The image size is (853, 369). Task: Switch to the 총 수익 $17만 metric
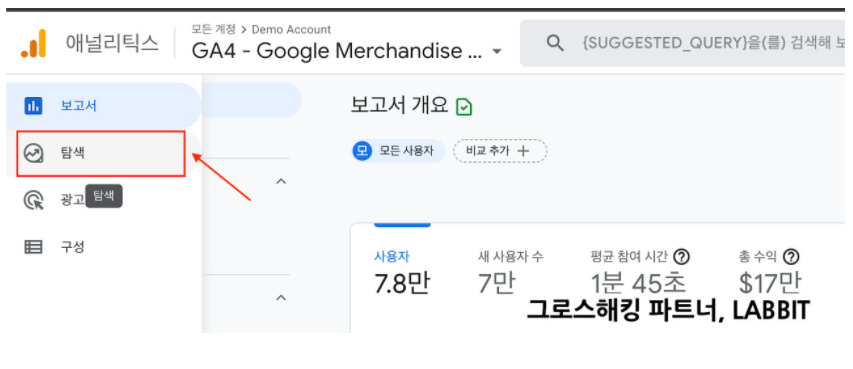click(770, 272)
